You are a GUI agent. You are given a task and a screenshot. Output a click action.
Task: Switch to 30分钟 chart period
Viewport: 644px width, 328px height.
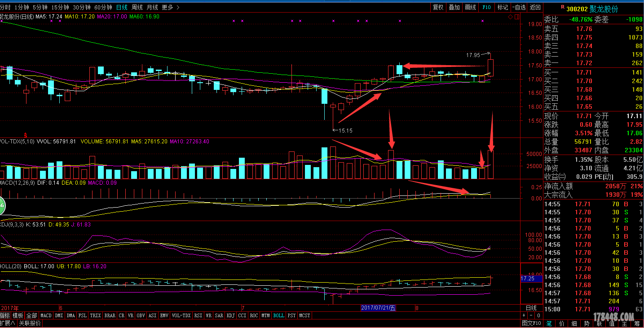(x=82, y=7)
